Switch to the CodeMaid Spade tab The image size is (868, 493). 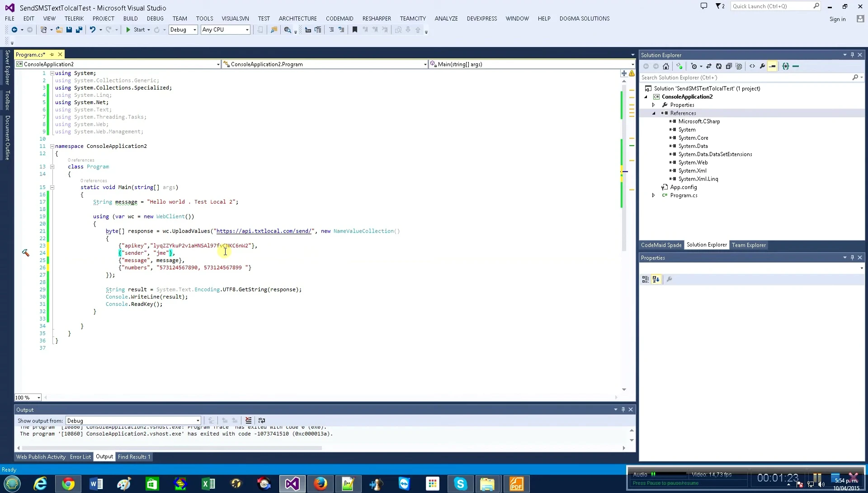click(661, 245)
